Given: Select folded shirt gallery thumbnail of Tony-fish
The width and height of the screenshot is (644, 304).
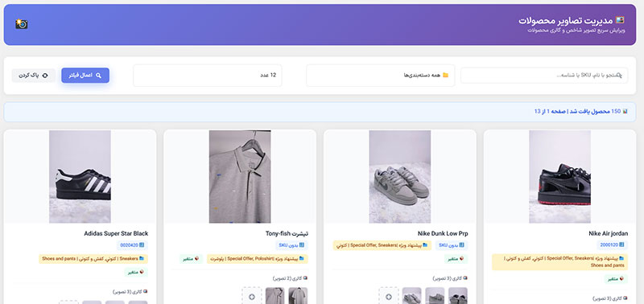Looking at the screenshot, I should pyautogui.click(x=275, y=296).
